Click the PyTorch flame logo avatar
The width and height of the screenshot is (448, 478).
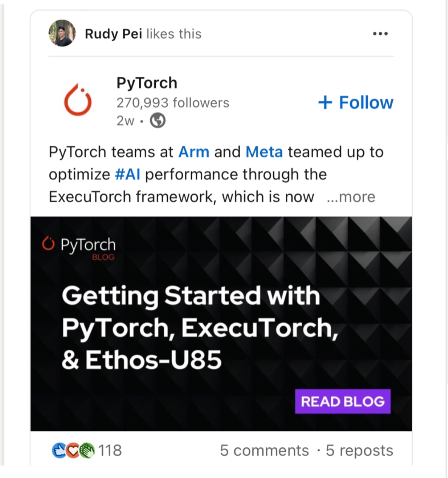pyautogui.click(x=78, y=100)
